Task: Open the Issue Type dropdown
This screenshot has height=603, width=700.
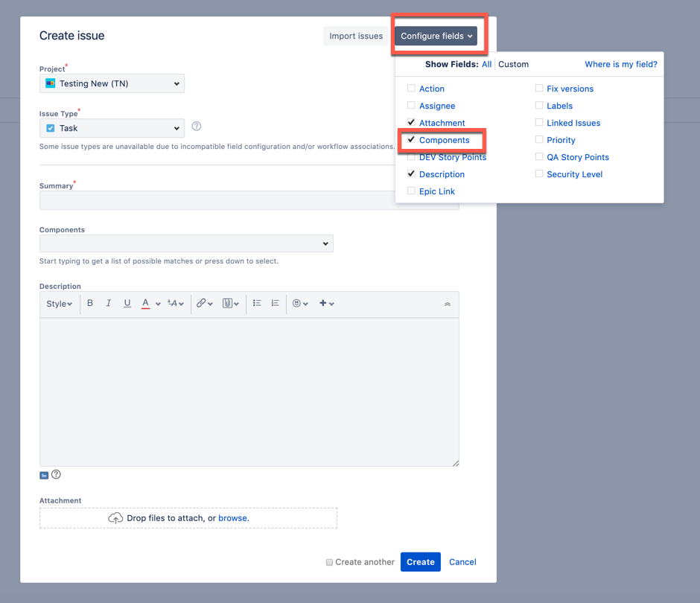Action: (x=112, y=128)
